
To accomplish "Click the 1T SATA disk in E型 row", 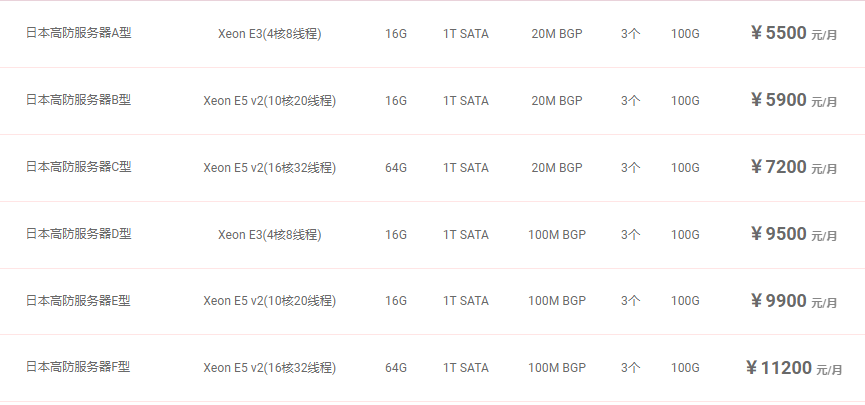I will point(466,302).
